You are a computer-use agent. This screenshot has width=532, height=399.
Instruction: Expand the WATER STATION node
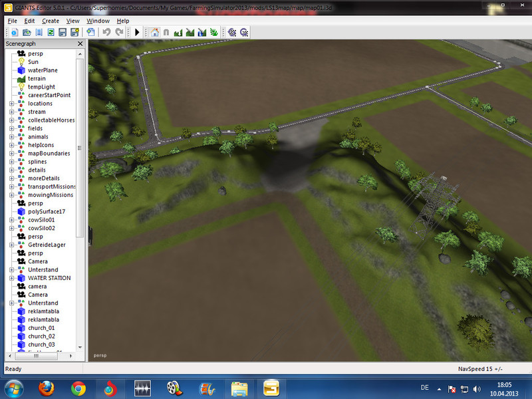(x=11, y=278)
